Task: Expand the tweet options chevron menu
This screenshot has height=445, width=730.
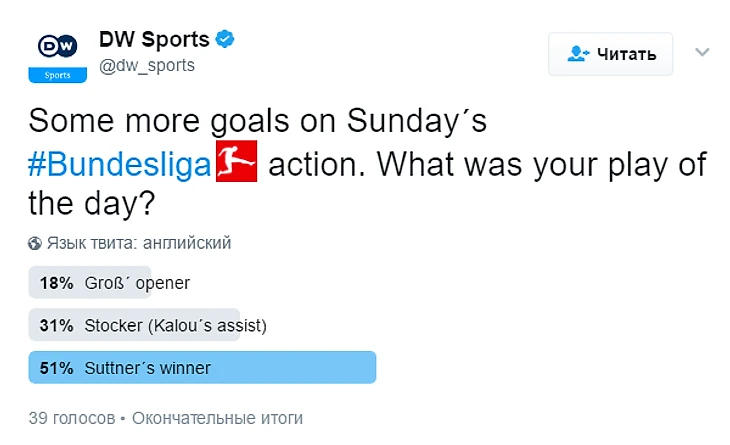Action: [702, 52]
